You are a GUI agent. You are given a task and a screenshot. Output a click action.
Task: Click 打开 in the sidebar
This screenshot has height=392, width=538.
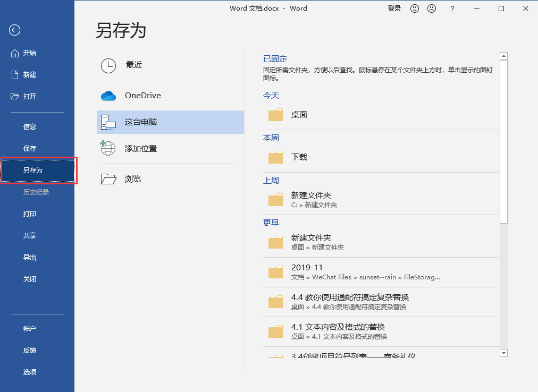(30, 96)
